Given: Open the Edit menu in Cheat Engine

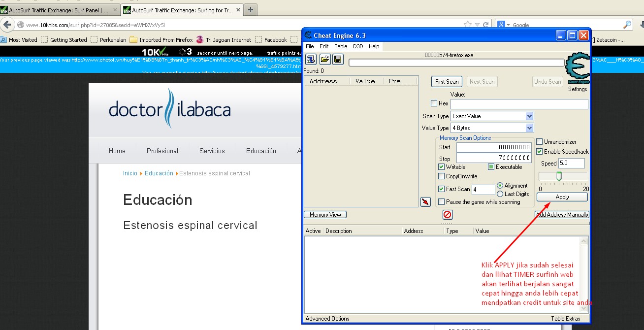Looking at the screenshot, I should point(324,46).
